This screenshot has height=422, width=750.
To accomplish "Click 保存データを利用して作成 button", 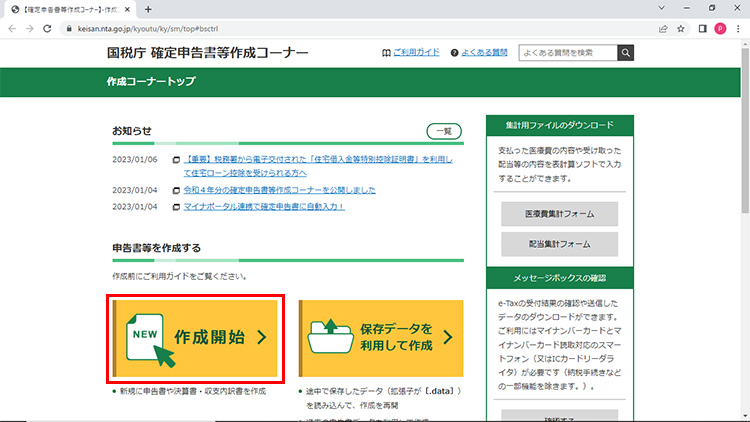I will [381, 338].
